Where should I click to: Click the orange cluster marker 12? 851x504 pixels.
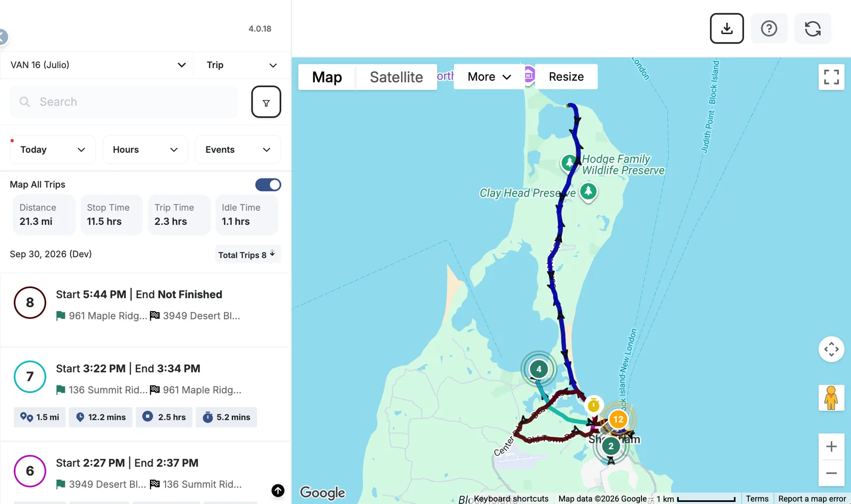pyautogui.click(x=618, y=419)
